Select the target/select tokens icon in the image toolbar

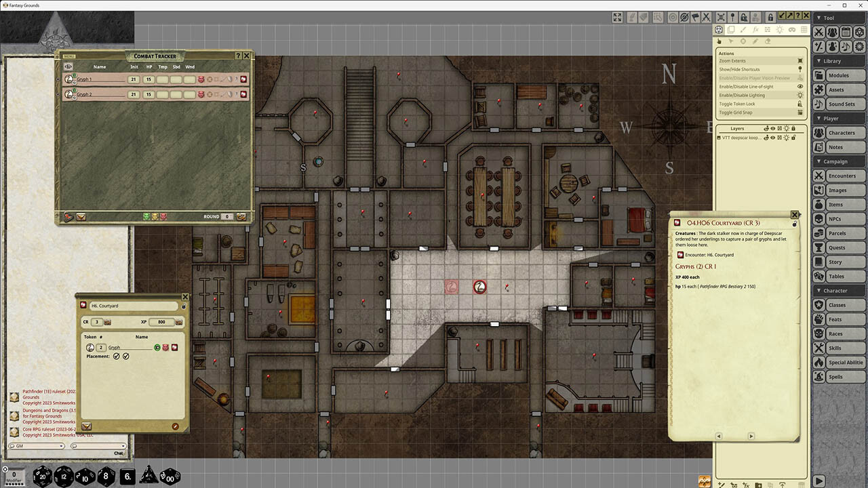pyautogui.click(x=673, y=17)
